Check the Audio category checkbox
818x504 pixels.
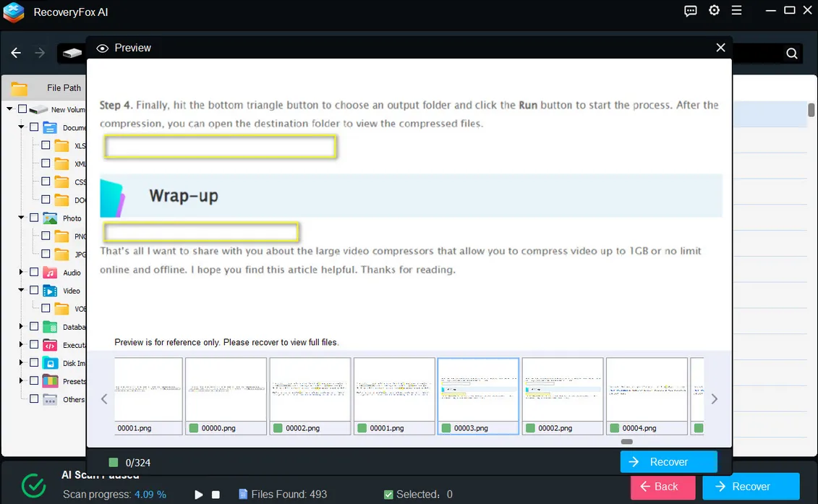[x=34, y=273]
